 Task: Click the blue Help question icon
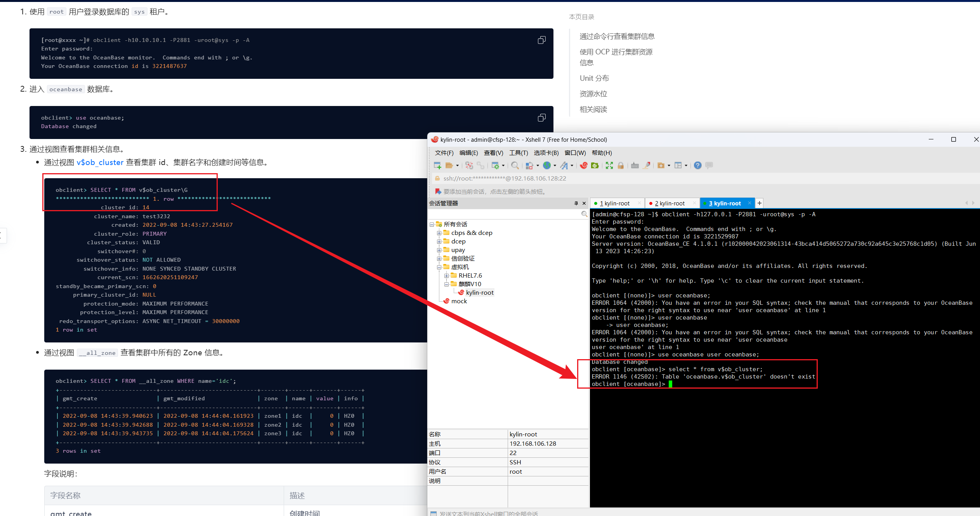(697, 165)
